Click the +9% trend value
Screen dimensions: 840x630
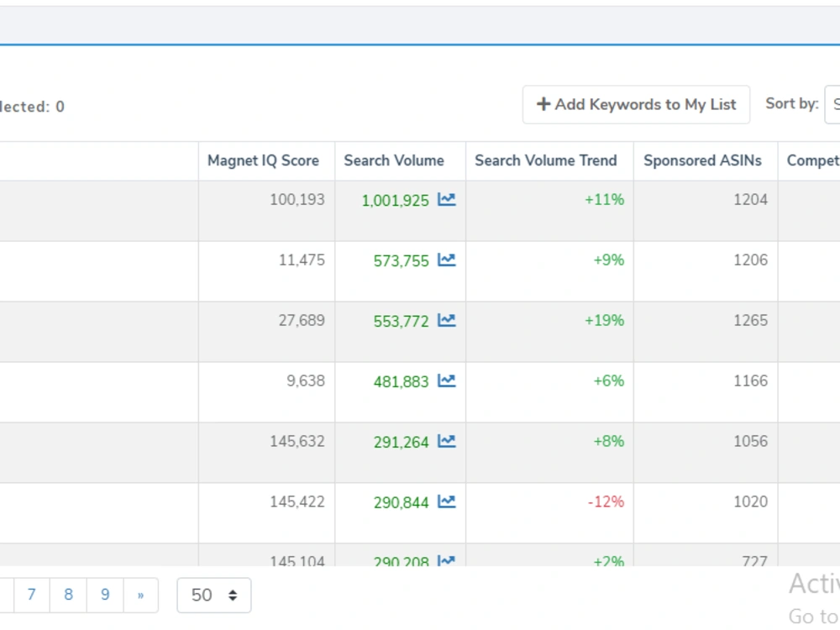pyautogui.click(x=608, y=260)
